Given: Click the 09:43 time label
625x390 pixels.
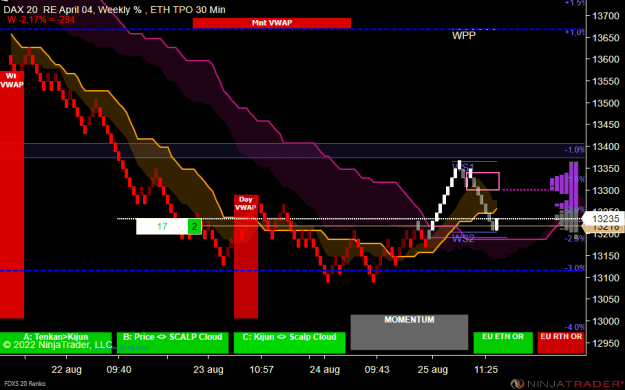Looking at the screenshot, I should 377,370.
